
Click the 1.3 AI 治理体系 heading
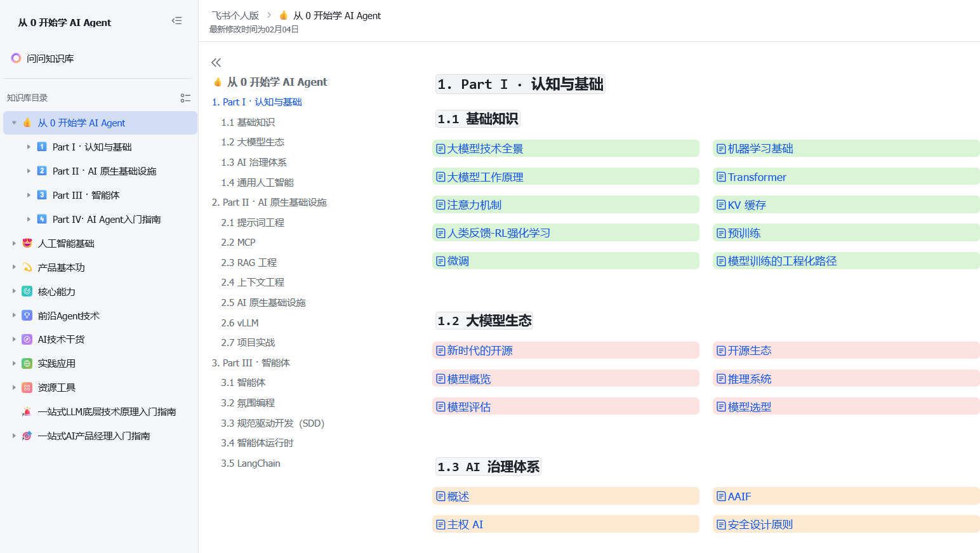click(x=488, y=467)
